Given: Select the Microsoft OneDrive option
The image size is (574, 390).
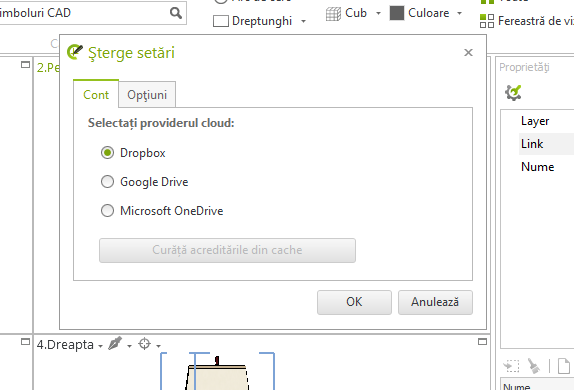Looking at the screenshot, I should [107, 211].
